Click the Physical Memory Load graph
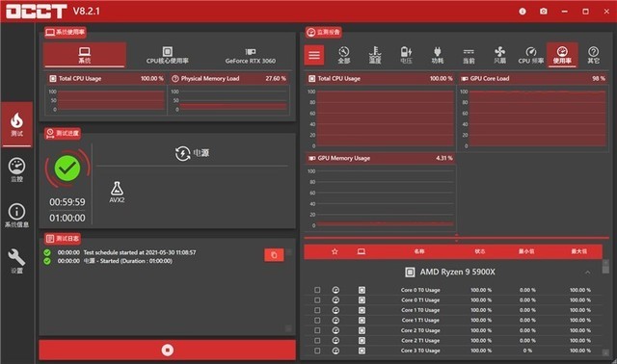617x364 pixels. tap(233, 100)
